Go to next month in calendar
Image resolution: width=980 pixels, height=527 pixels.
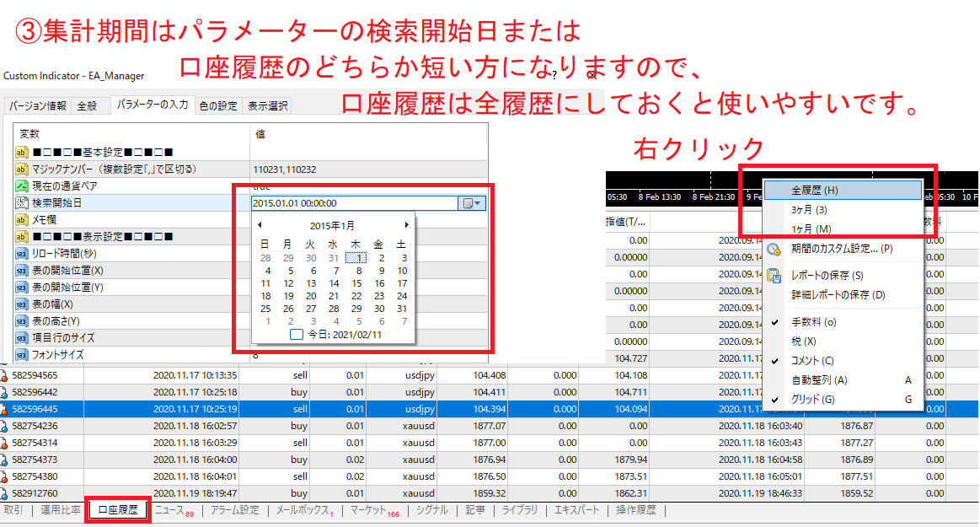406,225
